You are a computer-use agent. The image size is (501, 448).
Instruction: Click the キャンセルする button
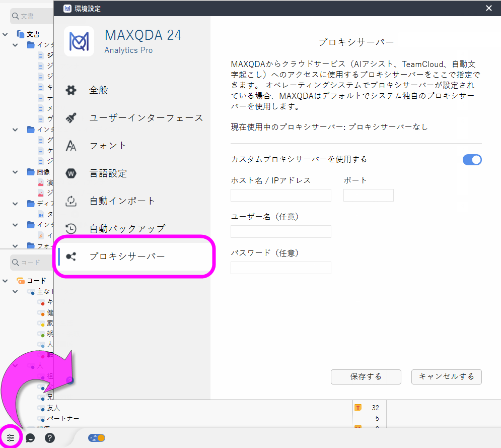(446, 376)
